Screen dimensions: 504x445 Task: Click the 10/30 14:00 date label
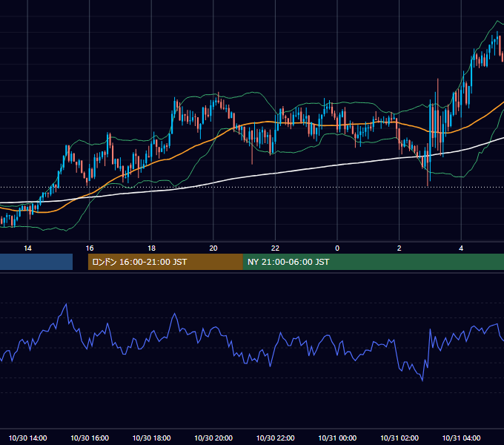[x=27, y=438]
